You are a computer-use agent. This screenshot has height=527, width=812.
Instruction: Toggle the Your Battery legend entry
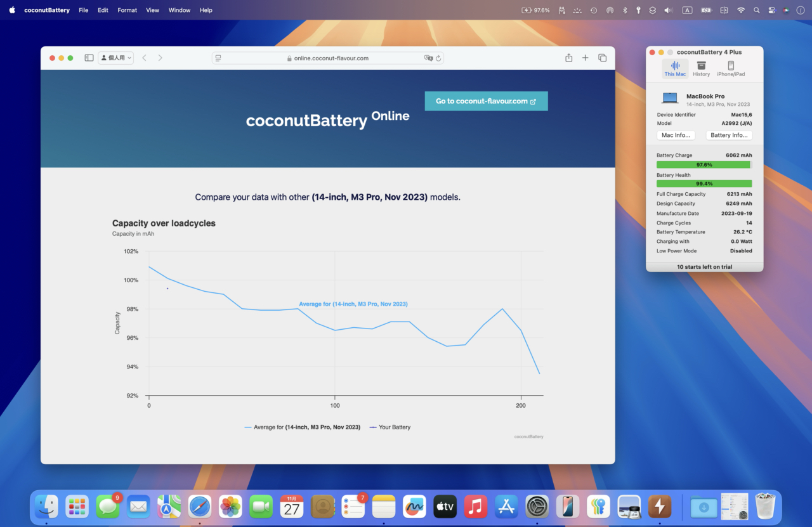tap(390, 427)
